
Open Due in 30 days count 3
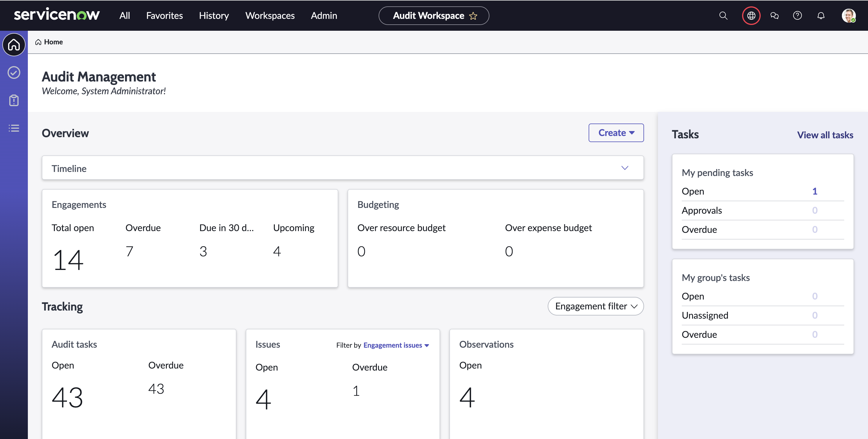point(203,251)
